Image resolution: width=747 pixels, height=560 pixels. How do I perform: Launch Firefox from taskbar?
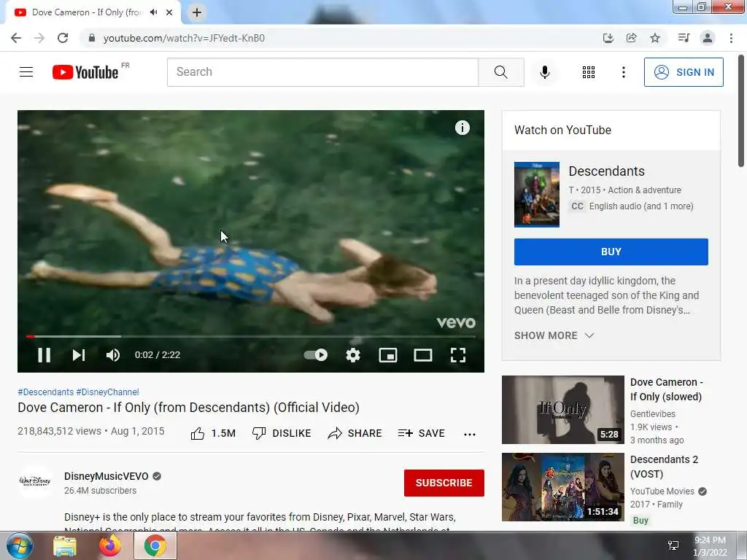click(x=110, y=545)
